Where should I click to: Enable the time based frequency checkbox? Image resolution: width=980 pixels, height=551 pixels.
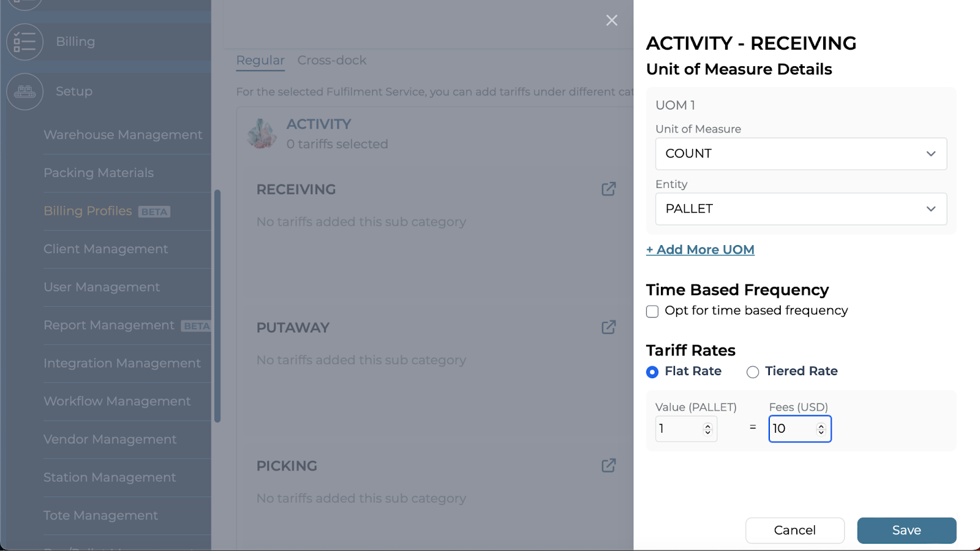pos(652,311)
